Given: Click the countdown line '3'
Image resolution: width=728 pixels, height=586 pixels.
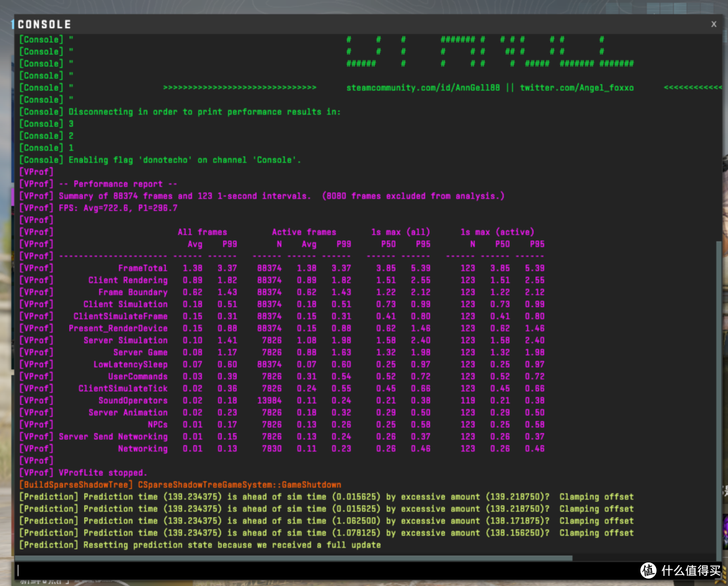Looking at the screenshot, I should [46, 124].
